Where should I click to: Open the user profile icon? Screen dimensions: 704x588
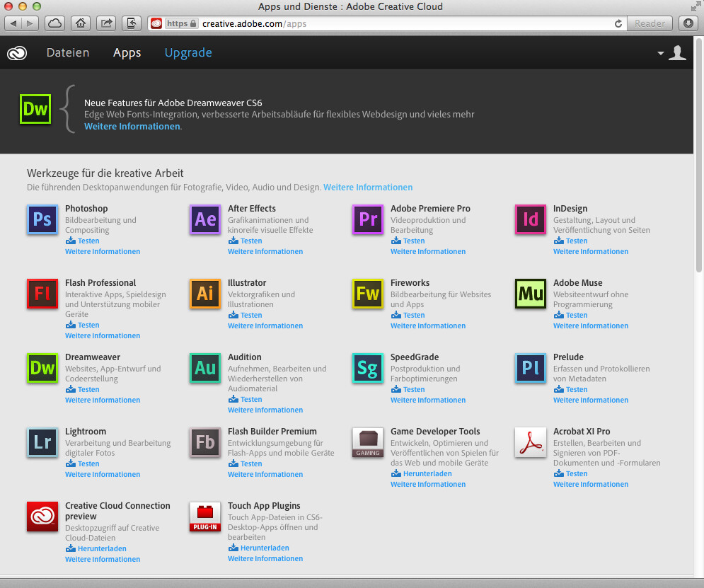click(x=677, y=52)
